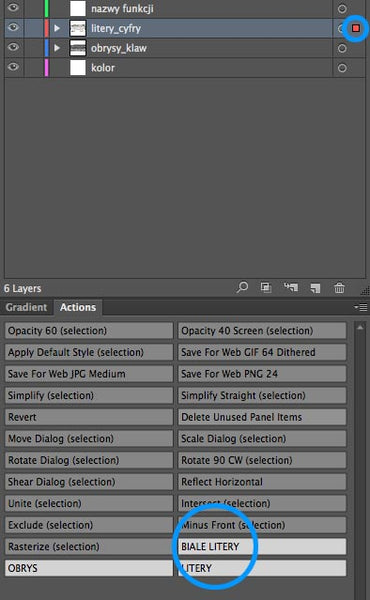Toggle lock column for litery_cyfry layer
This screenshot has height=600, width=370.
click(x=33, y=28)
